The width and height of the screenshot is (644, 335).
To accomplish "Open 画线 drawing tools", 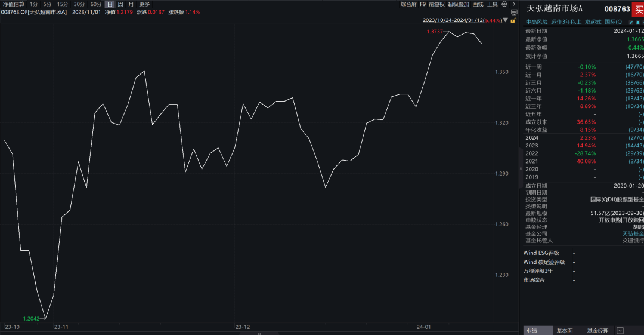I will click(x=478, y=4).
